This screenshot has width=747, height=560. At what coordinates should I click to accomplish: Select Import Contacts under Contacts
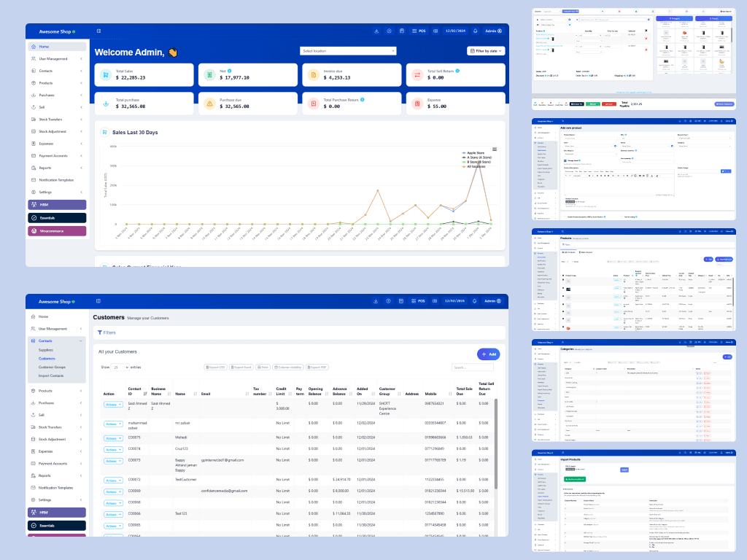click(51, 376)
